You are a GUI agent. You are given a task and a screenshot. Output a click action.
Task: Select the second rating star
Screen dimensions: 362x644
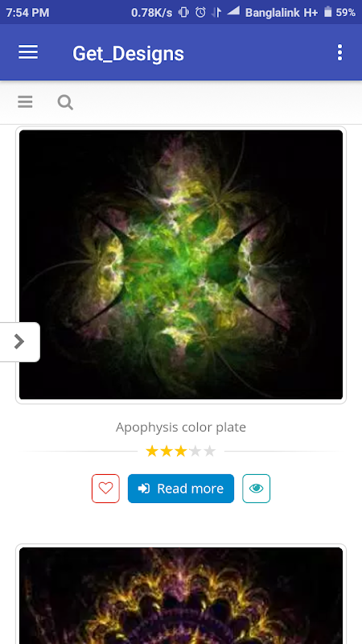[x=167, y=452]
